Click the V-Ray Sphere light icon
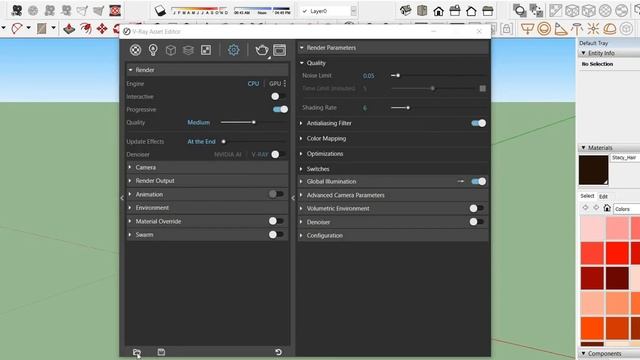 pos(544,29)
